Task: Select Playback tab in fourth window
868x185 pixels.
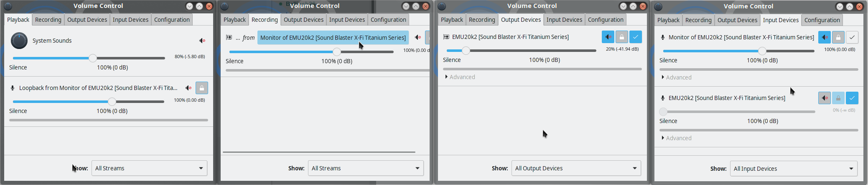Action: pyautogui.click(x=669, y=20)
